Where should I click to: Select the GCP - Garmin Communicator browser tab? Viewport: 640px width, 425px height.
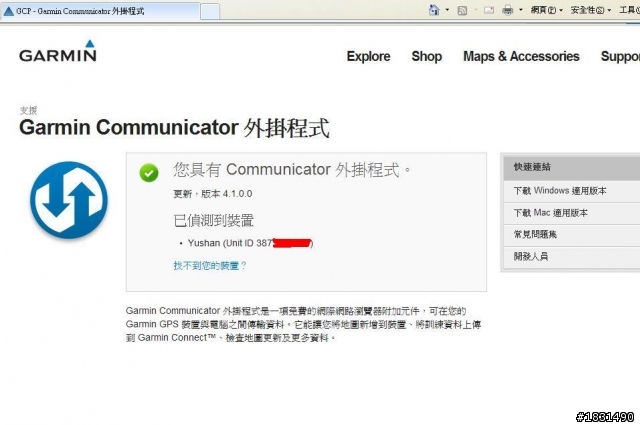coord(100,11)
